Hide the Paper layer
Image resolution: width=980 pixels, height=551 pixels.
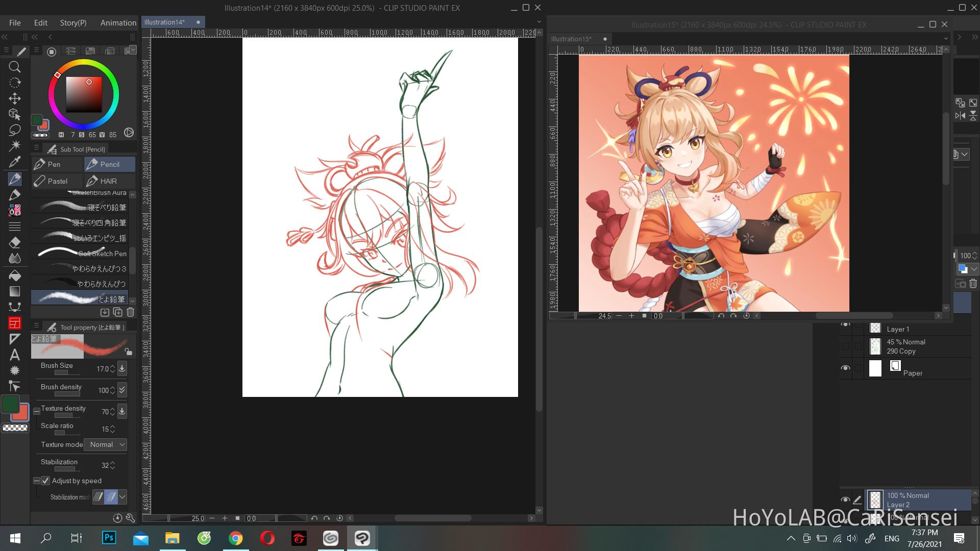[x=846, y=368]
